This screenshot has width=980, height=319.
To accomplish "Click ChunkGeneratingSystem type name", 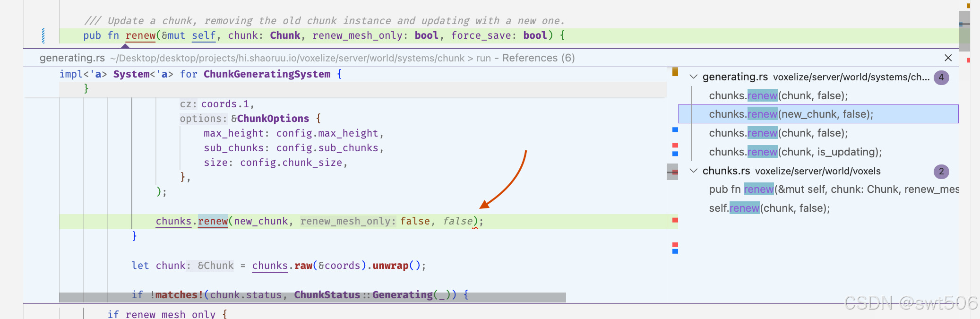I will pyautogui.click(x=267, y=74).
